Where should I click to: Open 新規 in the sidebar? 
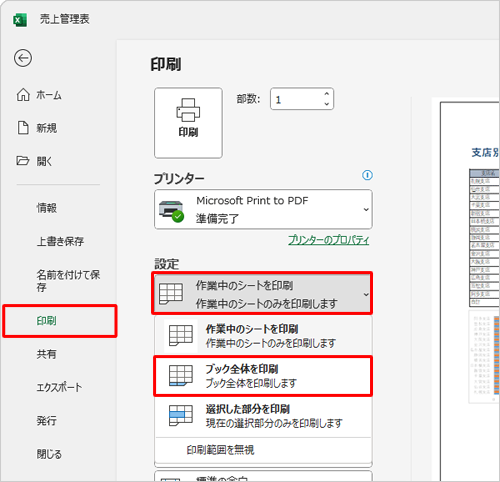(x=47, y=128)
